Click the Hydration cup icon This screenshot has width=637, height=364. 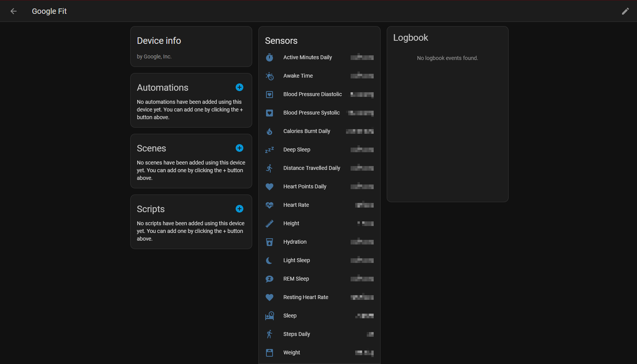click(269, 242)
